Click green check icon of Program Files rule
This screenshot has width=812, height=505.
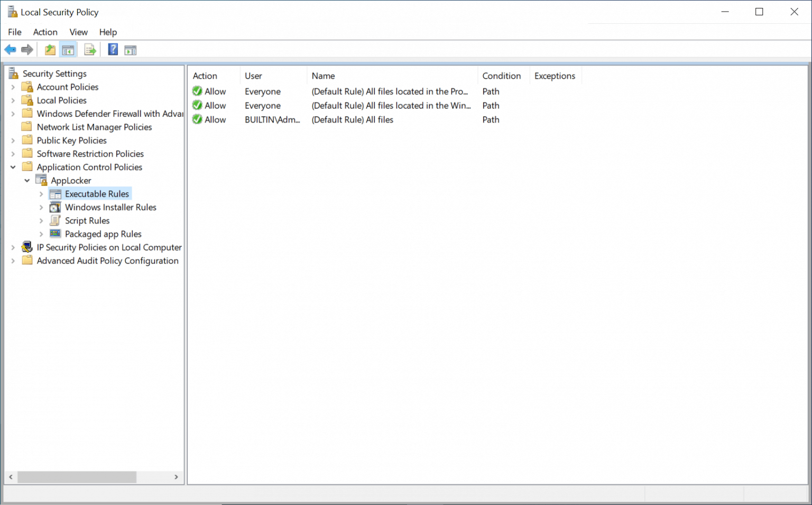click(x=197, y=91)
